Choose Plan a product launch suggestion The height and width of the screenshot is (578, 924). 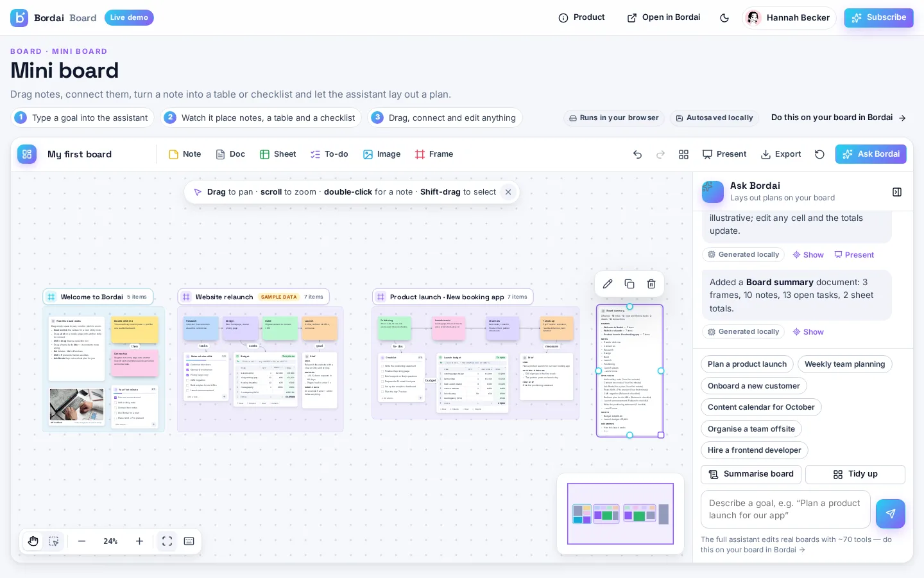tap(747, 364)
